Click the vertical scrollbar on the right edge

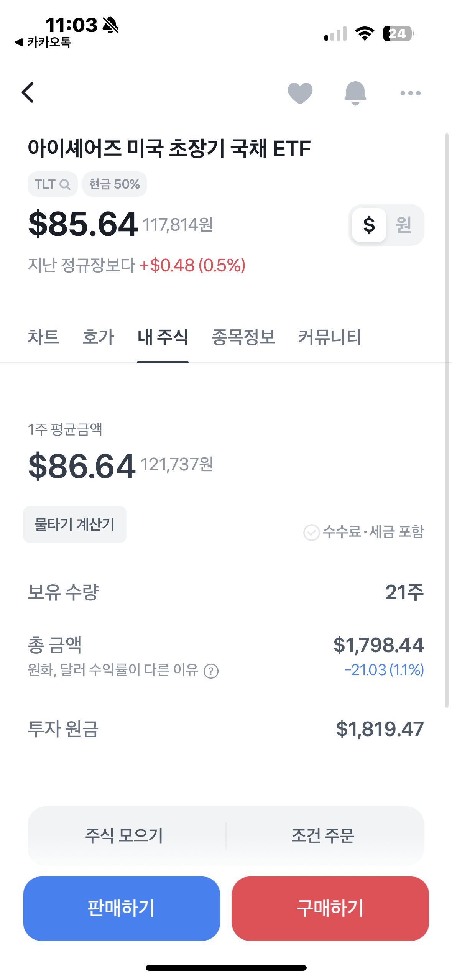(x=447, y=420)
